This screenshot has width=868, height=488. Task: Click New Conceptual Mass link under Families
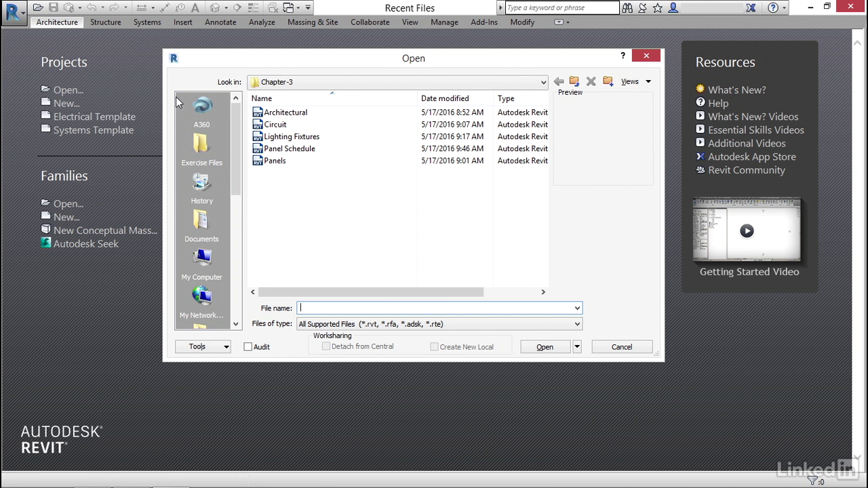(x=105, y=230)
